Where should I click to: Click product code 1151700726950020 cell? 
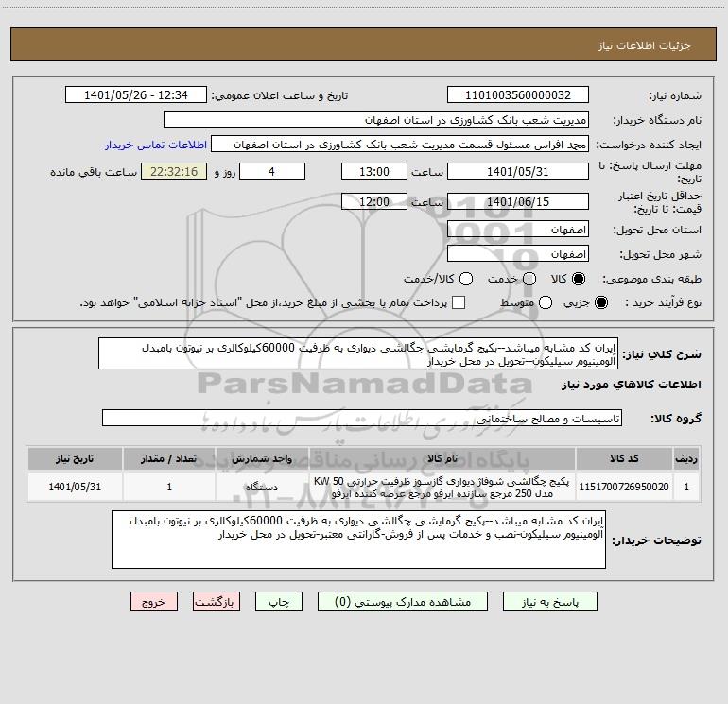click(x=624, y=487)
